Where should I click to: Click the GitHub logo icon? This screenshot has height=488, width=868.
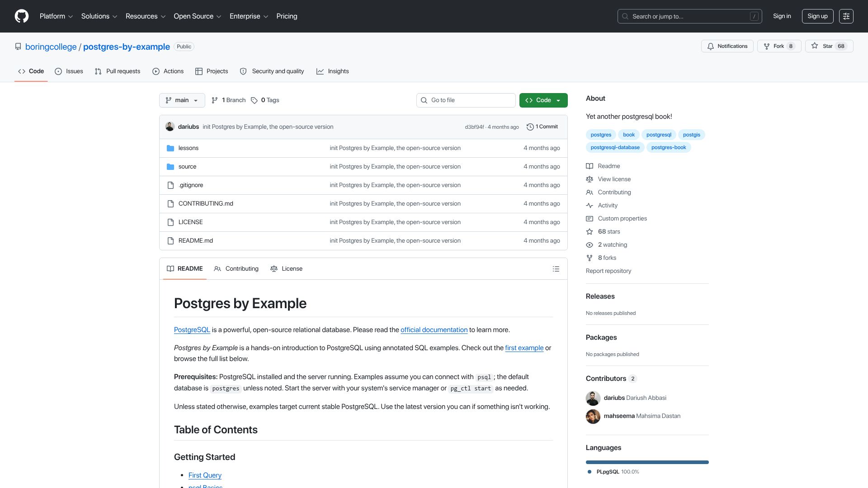click(x=22, y=16)
